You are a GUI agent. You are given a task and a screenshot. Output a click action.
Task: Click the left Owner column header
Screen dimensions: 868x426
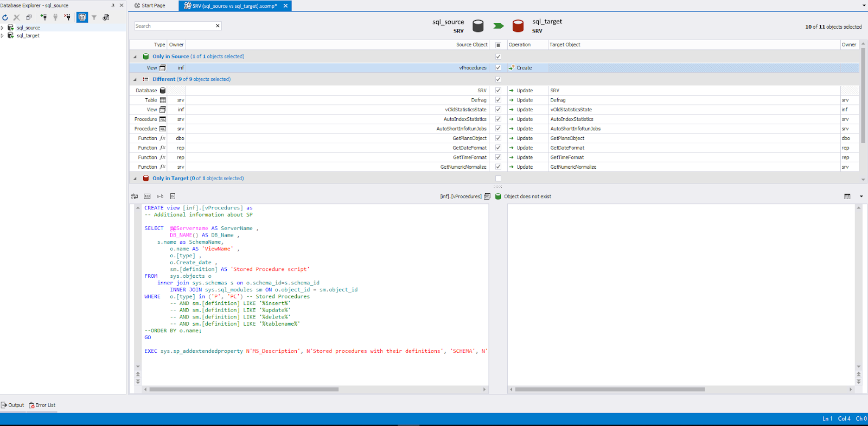(176, 45)
